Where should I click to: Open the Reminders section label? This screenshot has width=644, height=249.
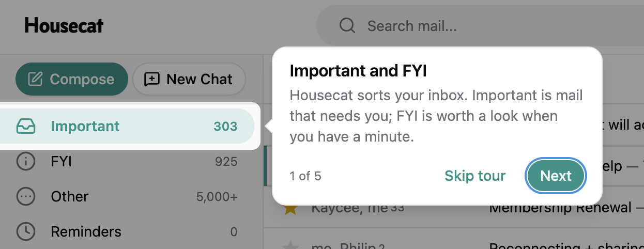pos(86,231)
